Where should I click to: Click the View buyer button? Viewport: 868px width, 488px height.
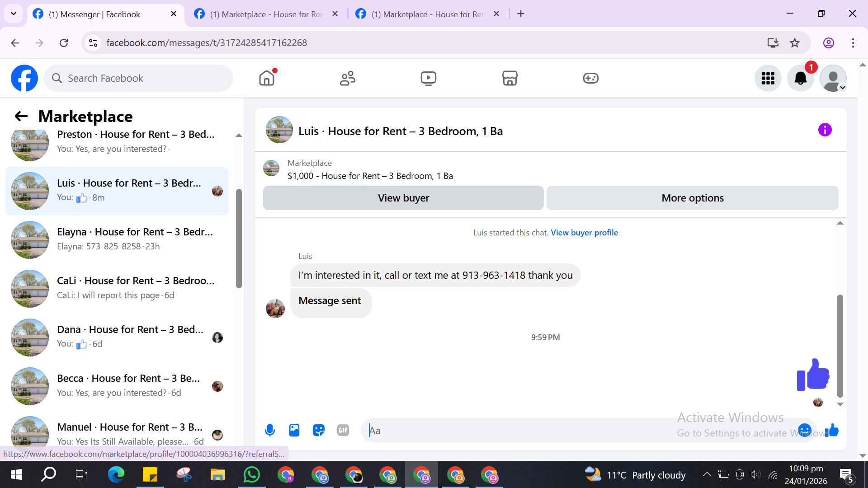coord(403,198)
